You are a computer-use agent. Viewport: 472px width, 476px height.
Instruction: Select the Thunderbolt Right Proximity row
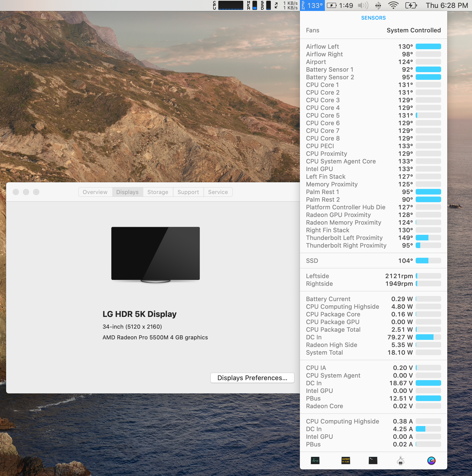(x=373, y=245)
